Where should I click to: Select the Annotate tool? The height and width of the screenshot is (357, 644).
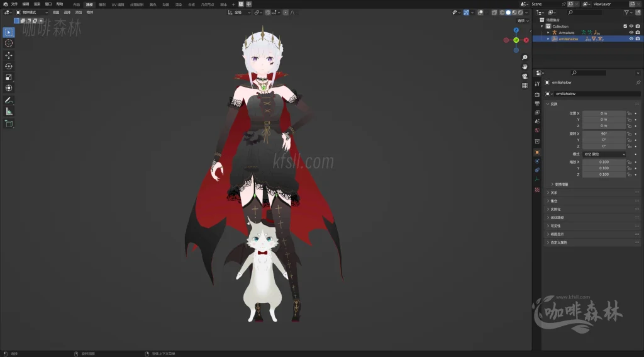9,100
